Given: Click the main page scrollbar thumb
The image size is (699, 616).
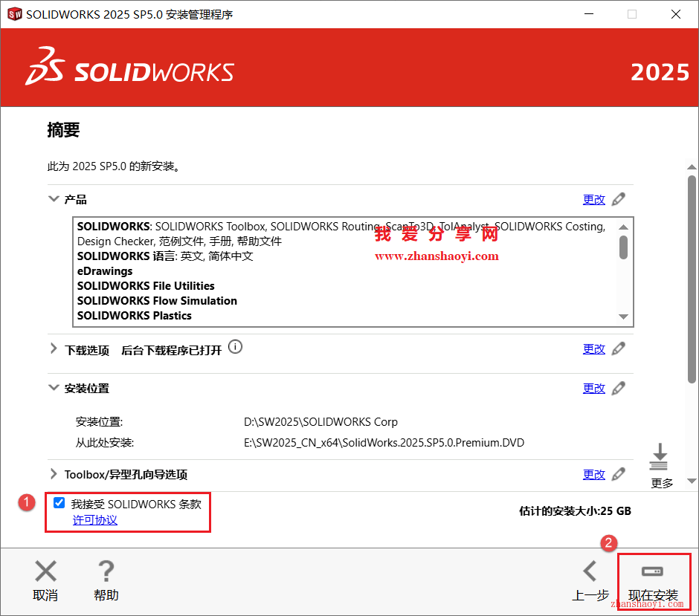Looking at the screenshot, I should pos(692,279).
